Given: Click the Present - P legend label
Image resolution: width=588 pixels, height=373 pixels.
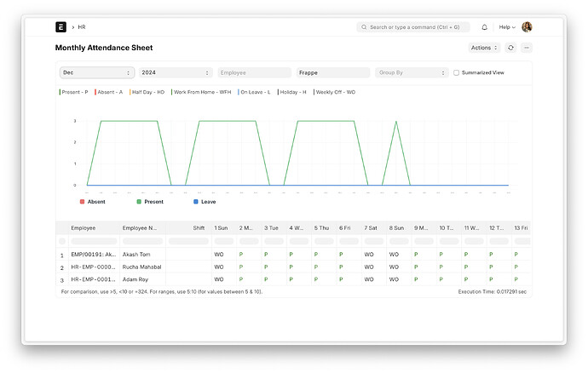Looking at the screenshot, I should pos(75,92).
